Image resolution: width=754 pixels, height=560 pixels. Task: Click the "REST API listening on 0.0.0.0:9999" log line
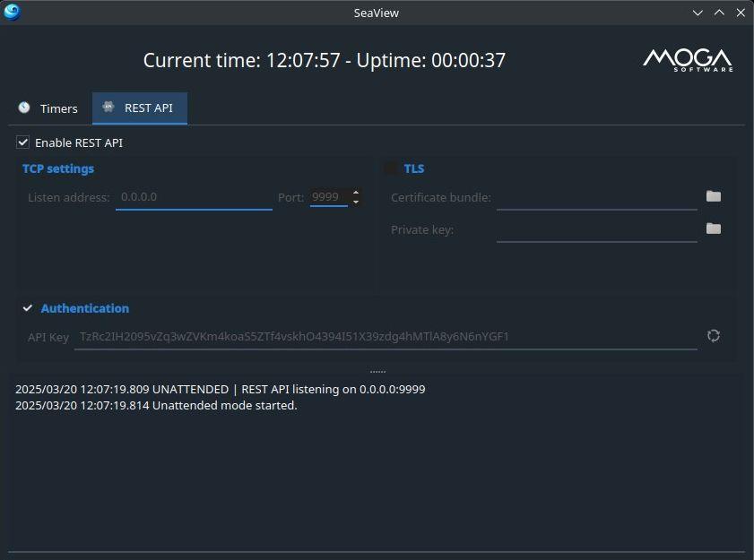pyautogui.click(x=221, y=390)
